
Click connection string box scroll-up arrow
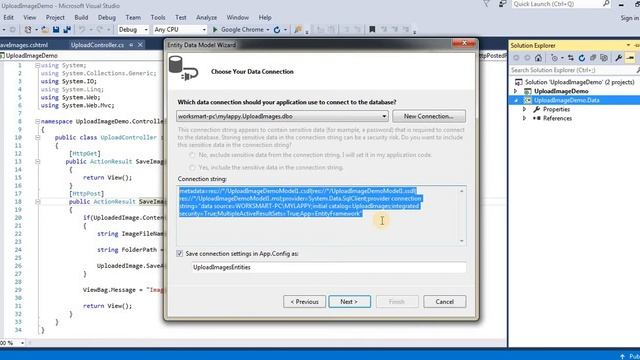[462, 191]
